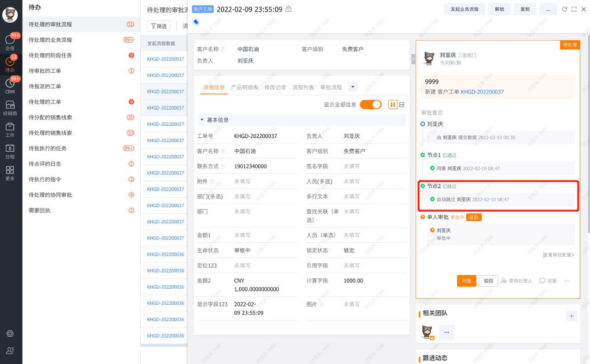The width and height of the screenshot is (590, 364).
Task: Click the 发起流程数据 column header
Action: [x=161, y=43]
